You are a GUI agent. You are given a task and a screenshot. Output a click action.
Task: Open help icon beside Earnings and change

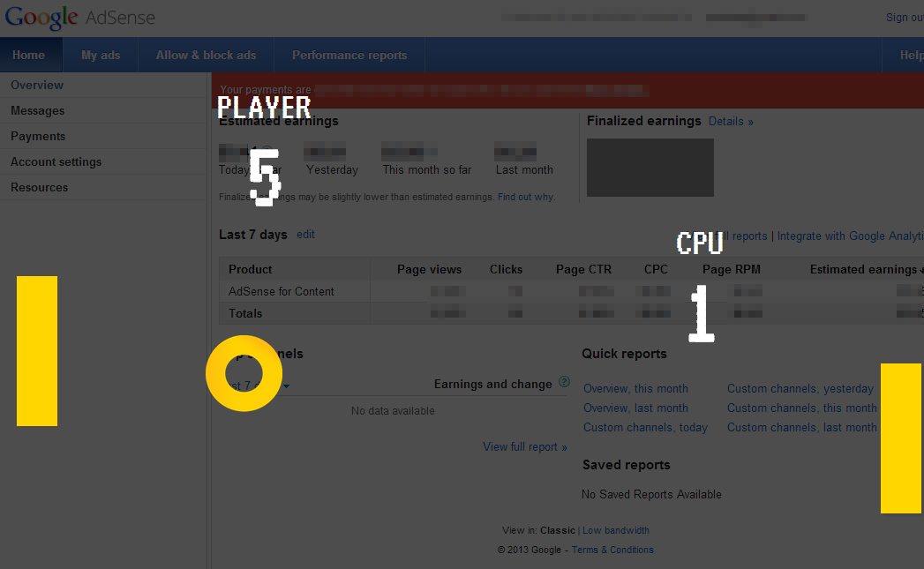pos(565,383)
